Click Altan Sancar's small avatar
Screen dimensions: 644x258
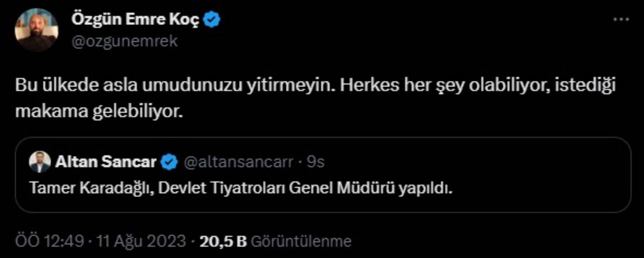(x=40, y=162)
